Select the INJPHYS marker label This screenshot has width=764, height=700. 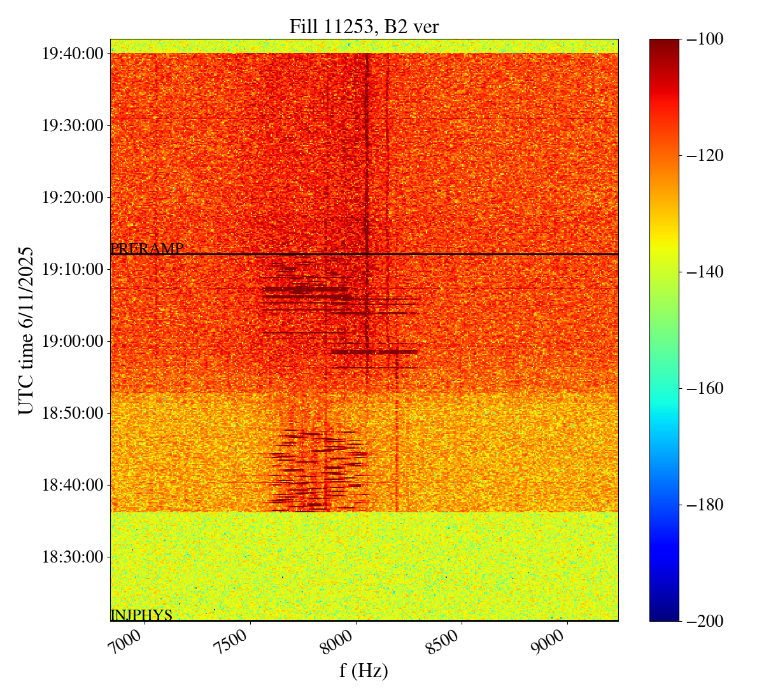coord(141,615)
